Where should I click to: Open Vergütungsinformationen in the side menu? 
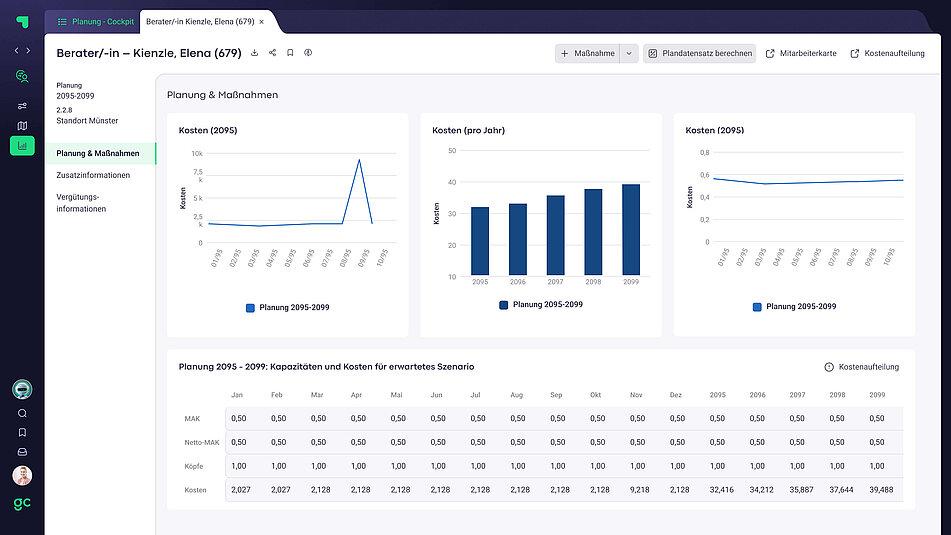pos(81,203)
